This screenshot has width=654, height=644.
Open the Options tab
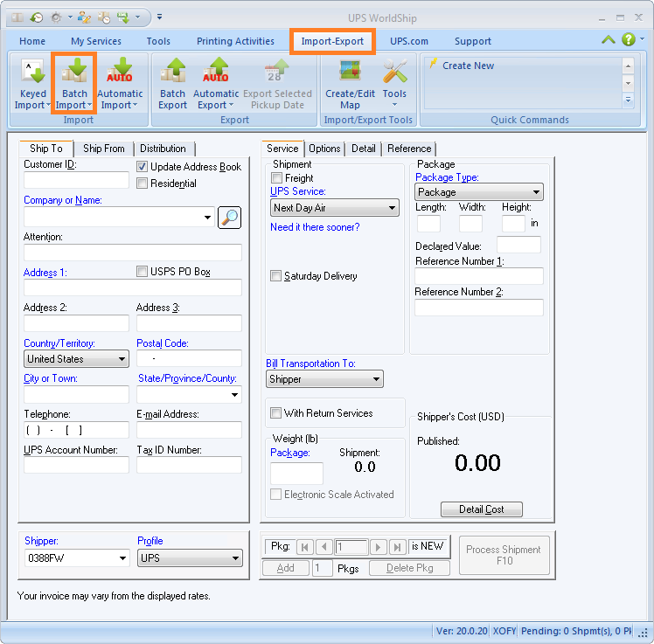tap(324, 149)
